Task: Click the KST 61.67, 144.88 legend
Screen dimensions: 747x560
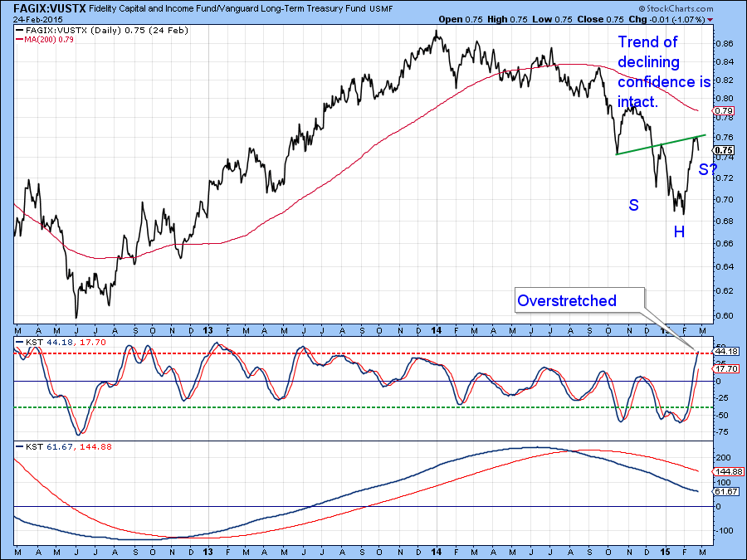Action: (64, 446)
